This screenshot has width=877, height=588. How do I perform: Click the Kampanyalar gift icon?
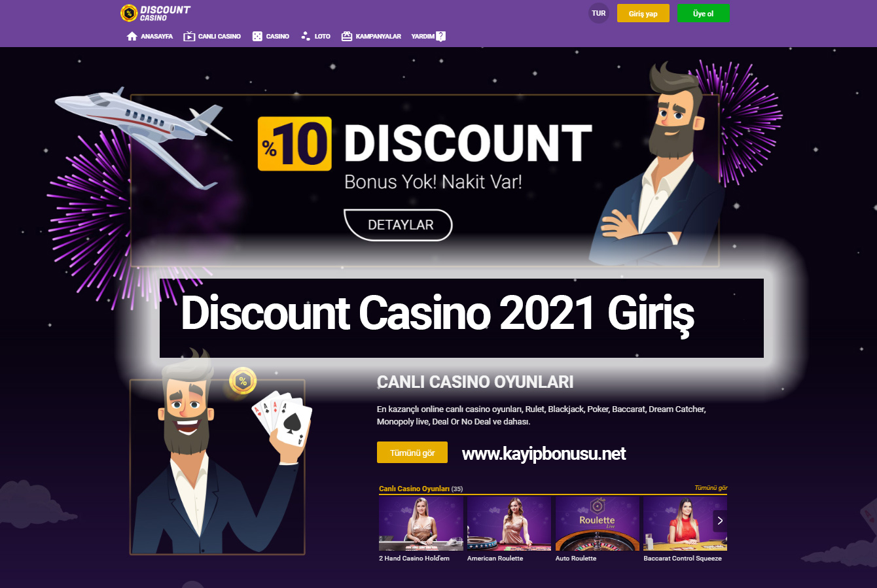[347, 37]
